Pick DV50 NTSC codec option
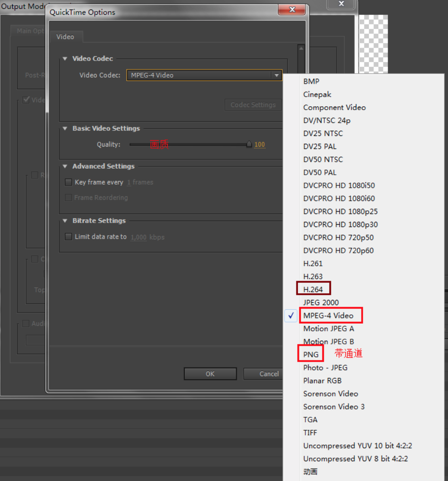Viewport: 448px width, 481px height. click(323, 159)
